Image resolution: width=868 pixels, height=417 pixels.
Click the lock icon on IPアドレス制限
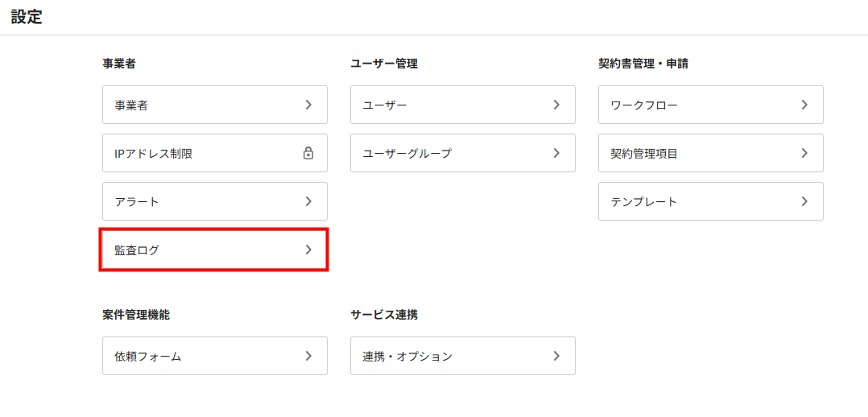pos(308,153)
